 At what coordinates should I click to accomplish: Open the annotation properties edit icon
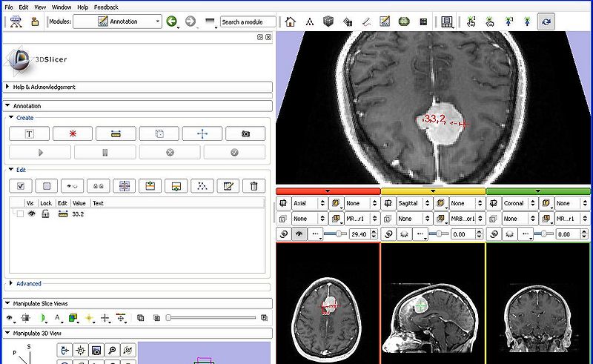tap(228, 186)
